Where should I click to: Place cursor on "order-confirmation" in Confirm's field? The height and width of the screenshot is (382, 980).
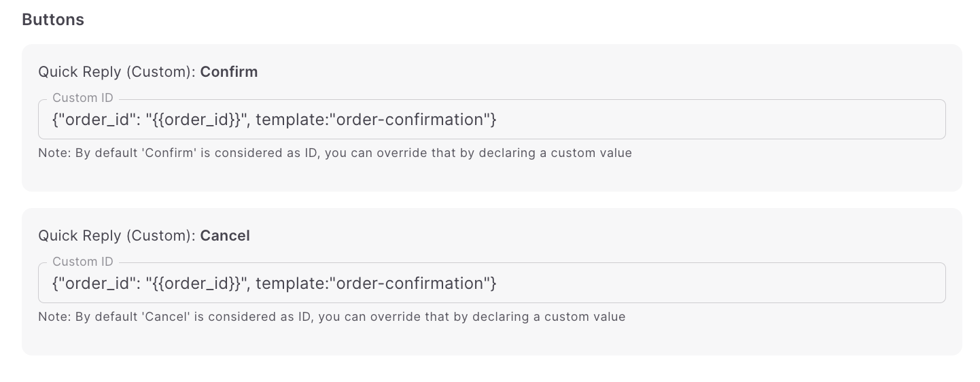(409, 120)
